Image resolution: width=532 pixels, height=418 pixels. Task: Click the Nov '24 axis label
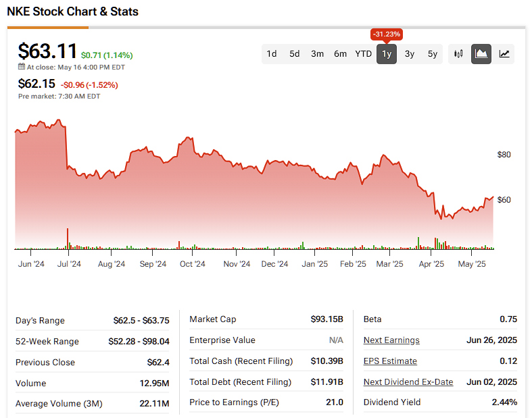coord(237,264)
